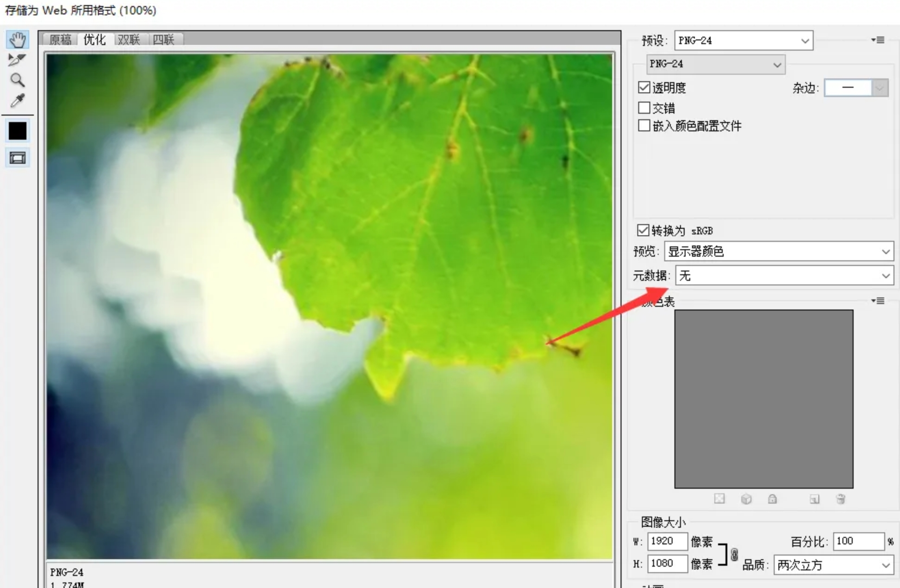Disable the 透明度 transparency checkbox
The image size is (900, 588).
click(644, 87)
